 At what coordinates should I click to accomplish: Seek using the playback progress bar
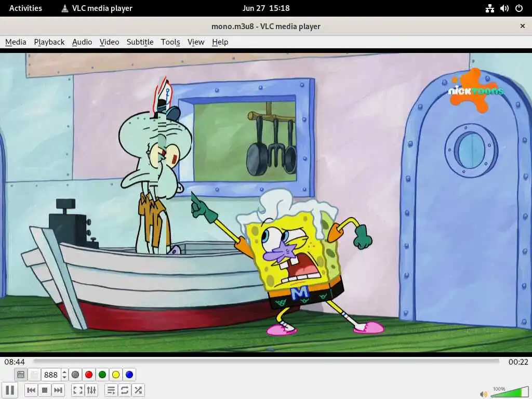[x=267, y=362]
